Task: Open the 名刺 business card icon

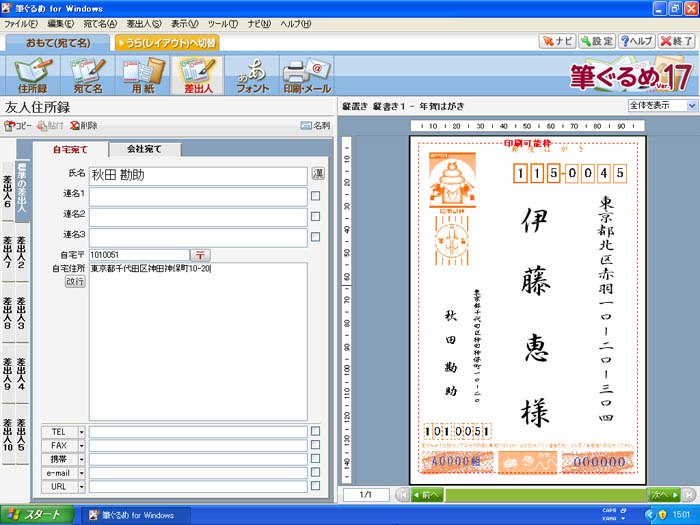Action: tap(315, 126)
